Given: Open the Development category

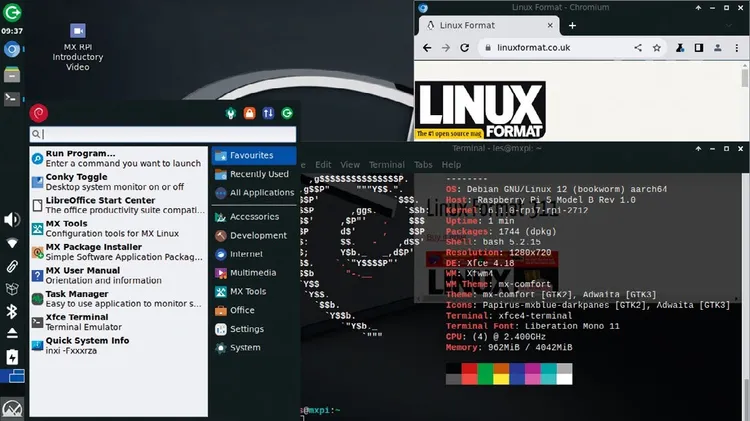Looking at the screenshot, I should point(254,235).
